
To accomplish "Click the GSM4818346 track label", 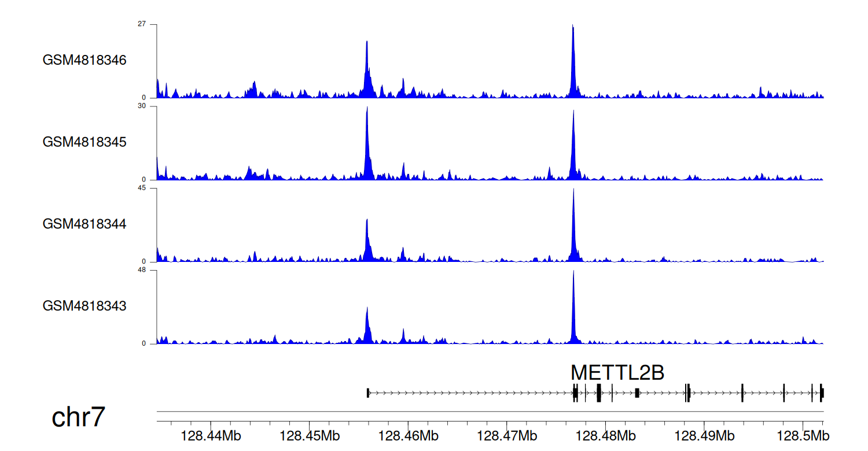I will 84,60.
